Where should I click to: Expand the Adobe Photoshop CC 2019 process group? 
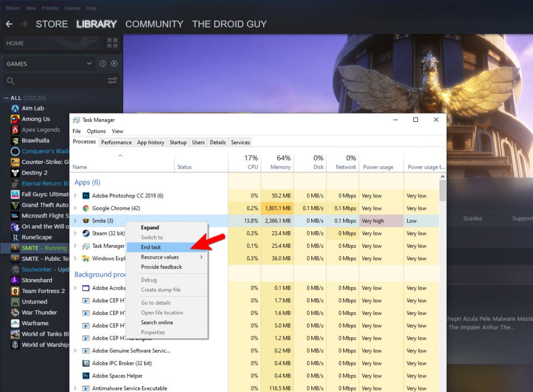coord(75,196)
